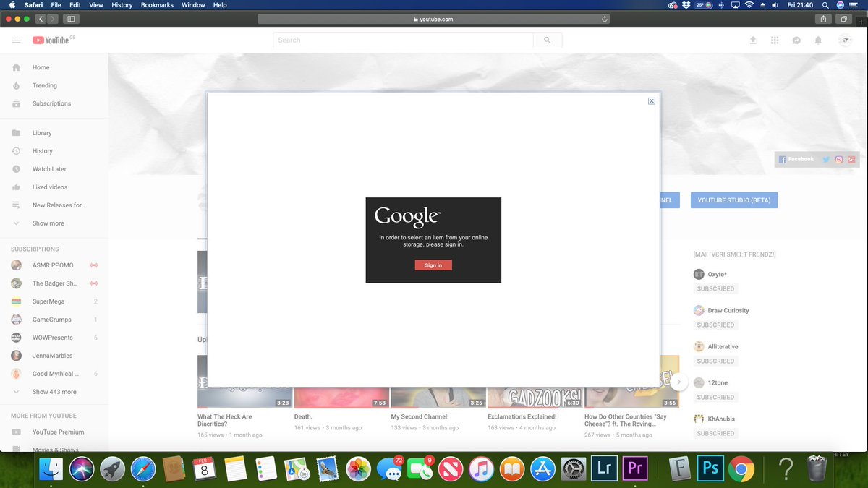Click Safari back navigation button
Screen dimensions: 868x488
point(41,19)
